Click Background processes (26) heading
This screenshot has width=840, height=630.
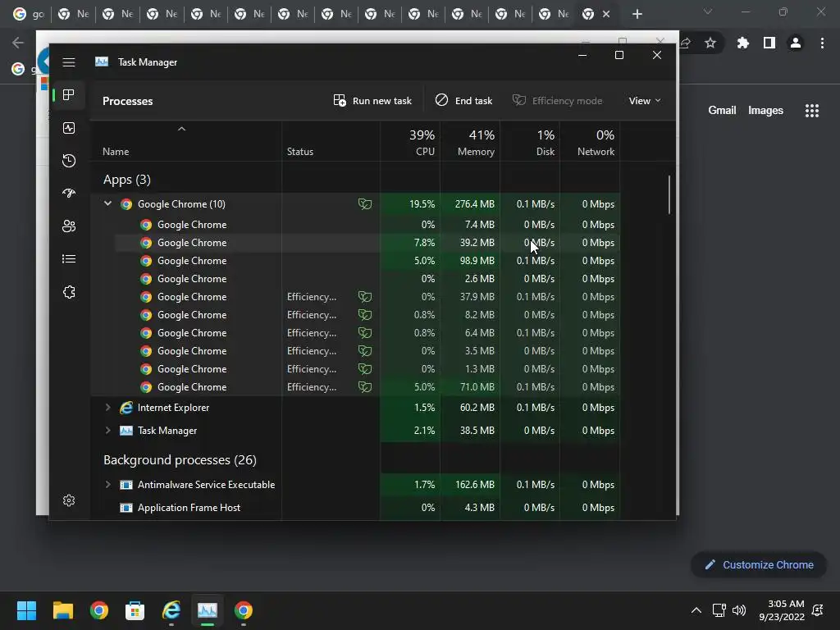tap(180, 460)
